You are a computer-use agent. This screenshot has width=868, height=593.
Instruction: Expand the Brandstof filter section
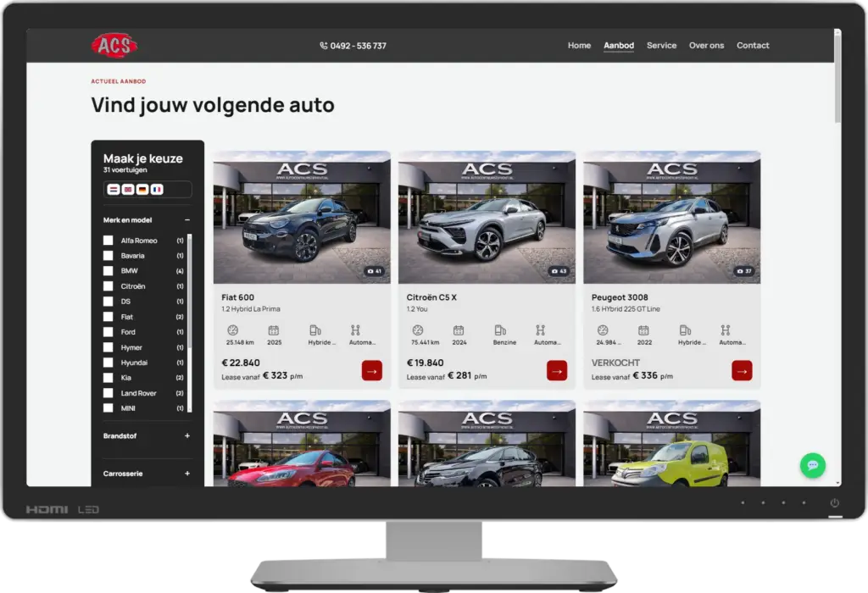pos(187,436)
